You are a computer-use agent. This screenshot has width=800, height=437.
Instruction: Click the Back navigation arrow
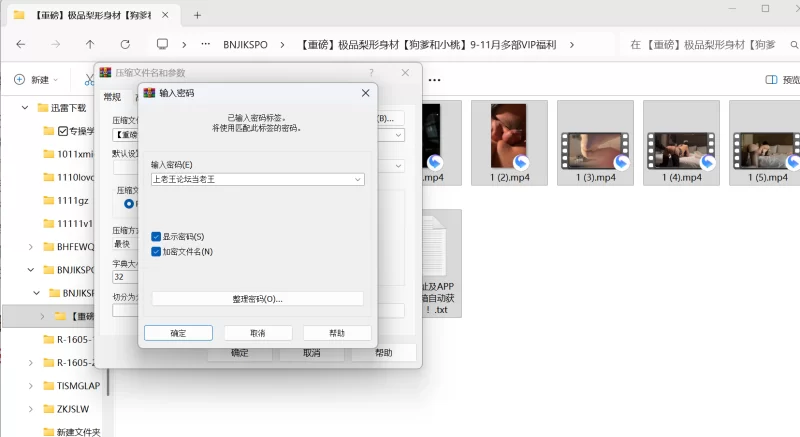(21, 45)
